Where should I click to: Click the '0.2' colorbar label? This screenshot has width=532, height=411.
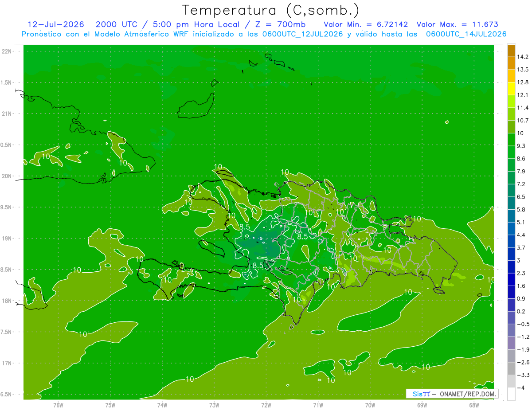click(521, 312)
